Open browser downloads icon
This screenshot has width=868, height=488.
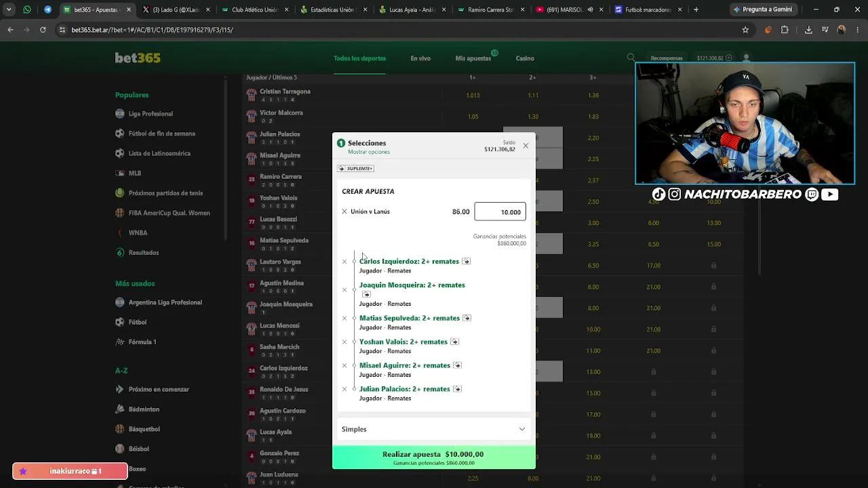point(808,30)
